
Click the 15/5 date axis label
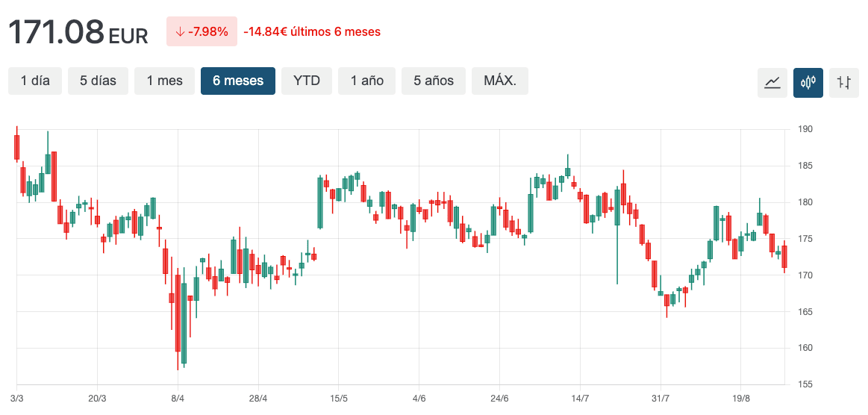[339, 399]
